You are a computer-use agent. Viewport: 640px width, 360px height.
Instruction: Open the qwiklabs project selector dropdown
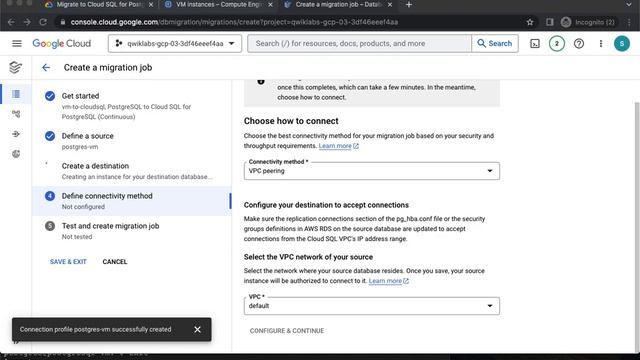(x=175, y=43)
